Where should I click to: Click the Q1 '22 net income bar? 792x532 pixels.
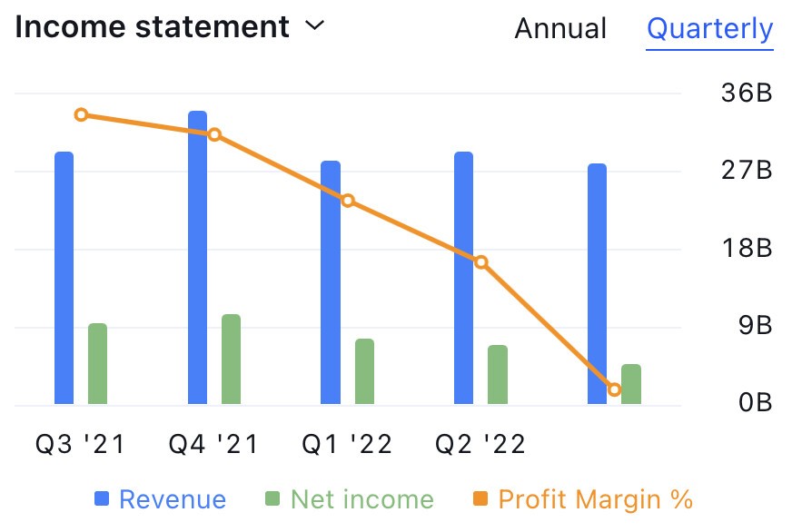[x=365, y=371]
